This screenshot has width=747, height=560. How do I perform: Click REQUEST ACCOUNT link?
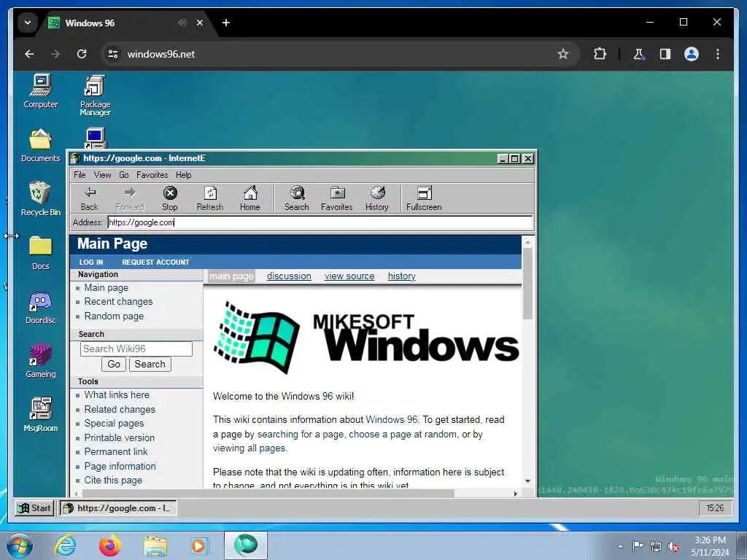(x=155, y=262)
